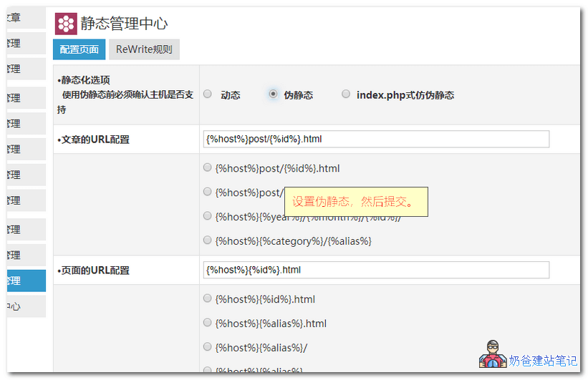Click the pink honeycomb logo beside 静态管理中心
Image resolution: width=588 pixels, height=380 pixels.
(66, 24)
